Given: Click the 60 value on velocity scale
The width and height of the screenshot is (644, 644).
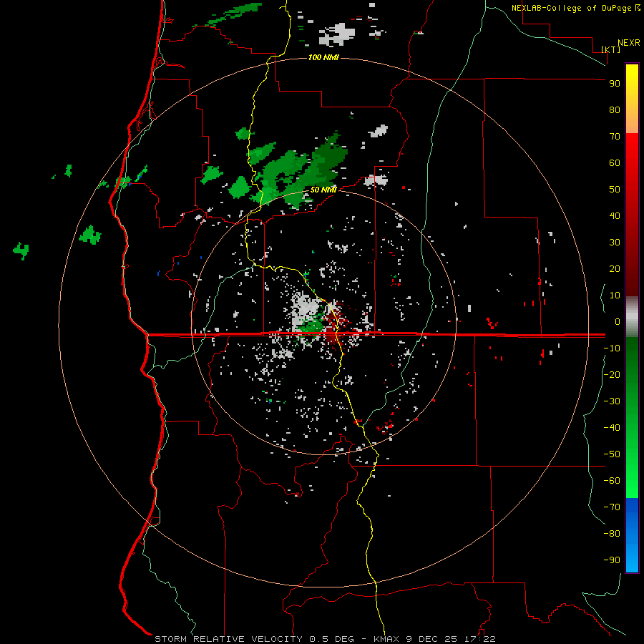Looking at the screenshot, I should [615, 163].
